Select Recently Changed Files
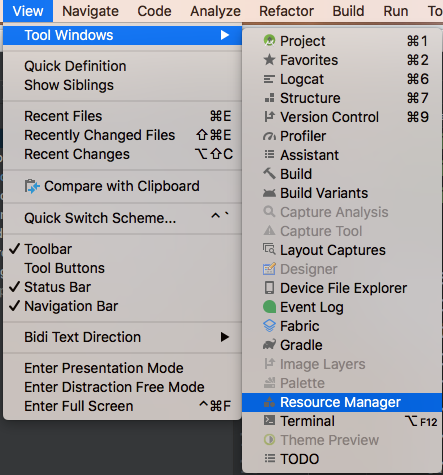The image size is (443, 475). coord(122,135)
